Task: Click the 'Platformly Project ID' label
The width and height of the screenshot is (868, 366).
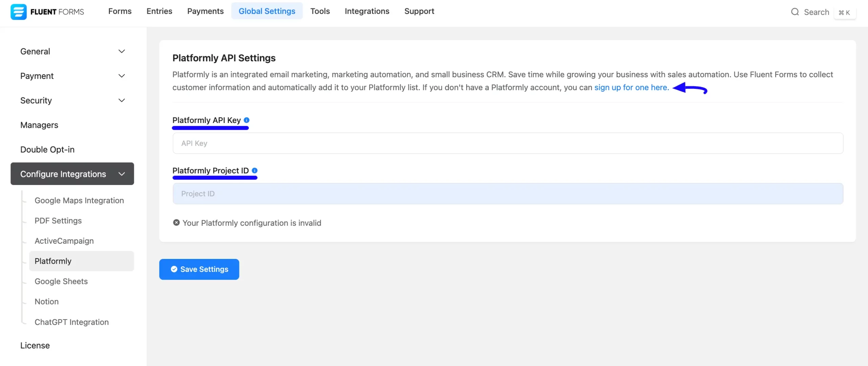Action: pyautogui.click(x=211, y=170)
